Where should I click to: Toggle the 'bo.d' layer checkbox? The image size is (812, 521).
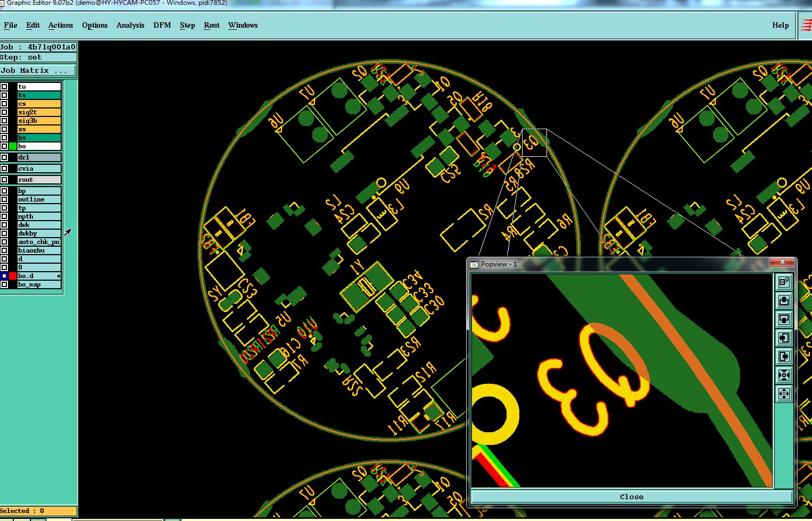click(4, 276)
